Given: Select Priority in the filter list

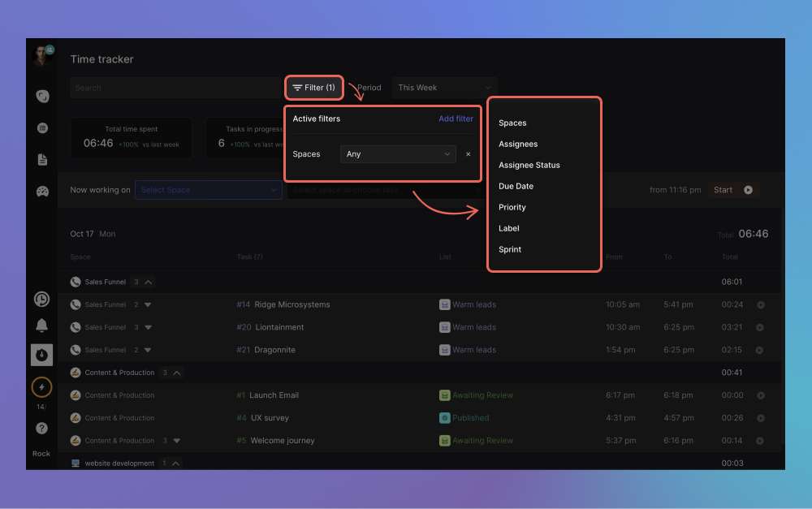Looking at the screenshot, I should pos(512,208).
